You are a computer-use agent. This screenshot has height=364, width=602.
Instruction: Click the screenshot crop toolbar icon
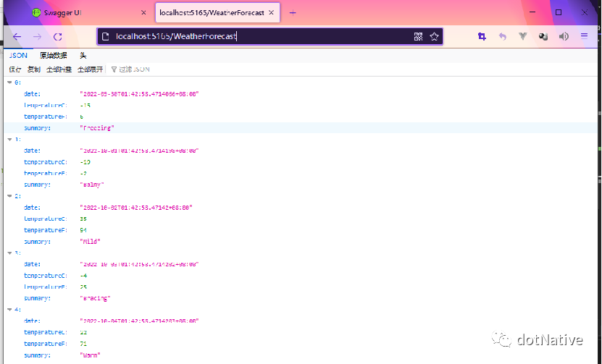pyautogui.click(x=482, y=36)
